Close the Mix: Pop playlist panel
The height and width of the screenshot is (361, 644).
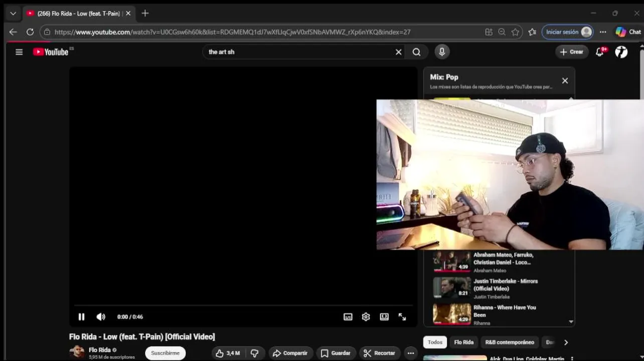pyautogui.click(x=565, y=81)
